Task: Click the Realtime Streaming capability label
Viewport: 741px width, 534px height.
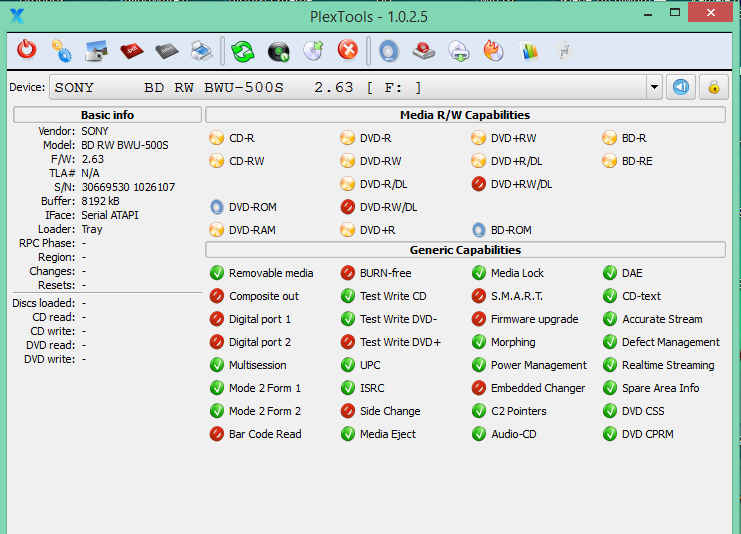Action: [x=668, y=365]
